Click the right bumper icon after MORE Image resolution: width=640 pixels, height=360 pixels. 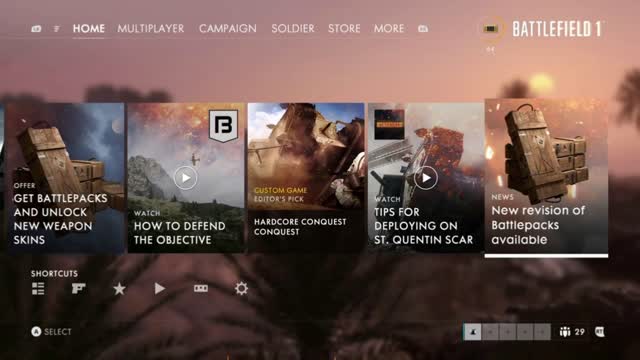pos(423,29)
